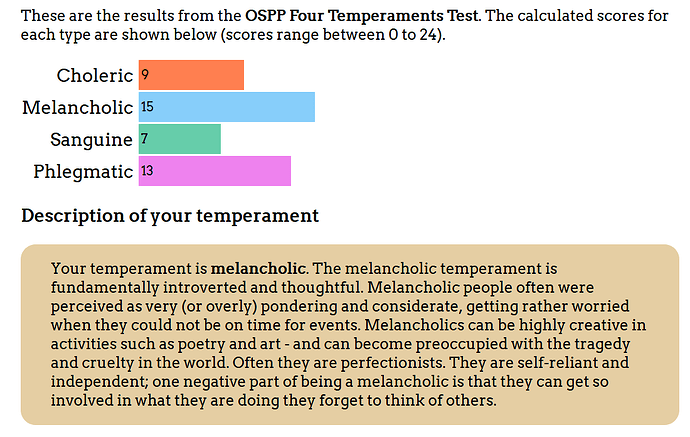Viewport: 690px width, 437px height.
Task: Click the tan description box
Action: coord(350,334)
